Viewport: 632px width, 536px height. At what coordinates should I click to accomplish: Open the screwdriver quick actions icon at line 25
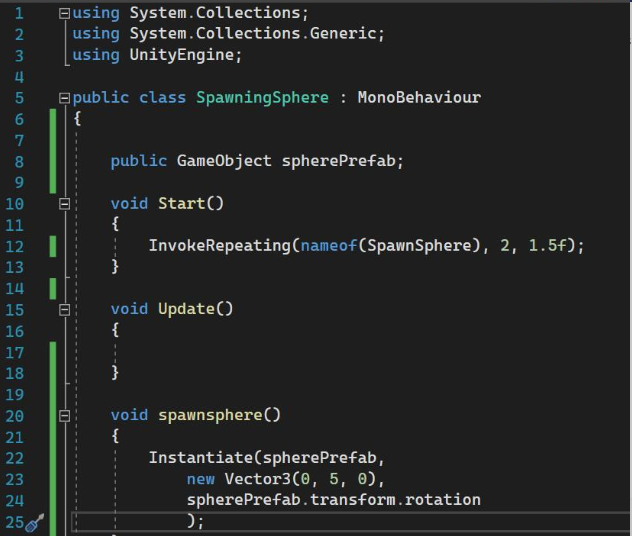click(x=35, y=523)
